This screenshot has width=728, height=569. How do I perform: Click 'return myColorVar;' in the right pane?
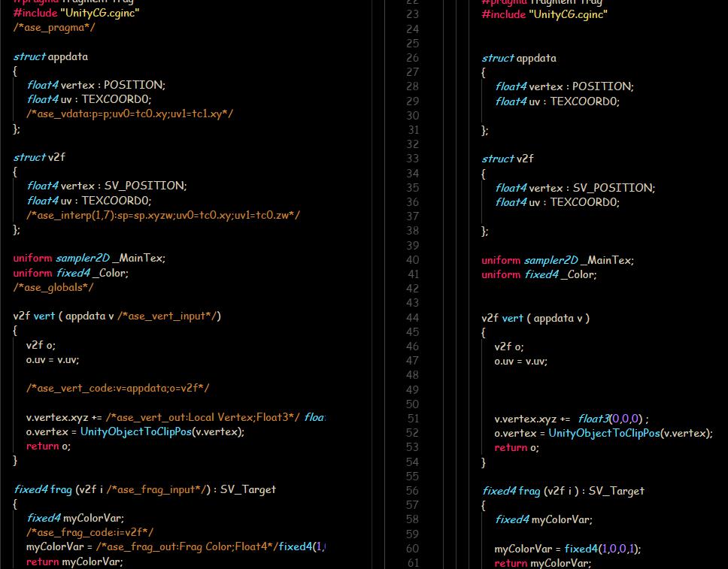pos(543,563)
